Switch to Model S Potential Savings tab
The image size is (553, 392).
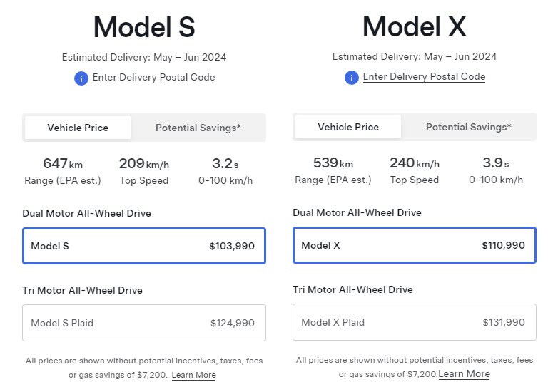198,128
